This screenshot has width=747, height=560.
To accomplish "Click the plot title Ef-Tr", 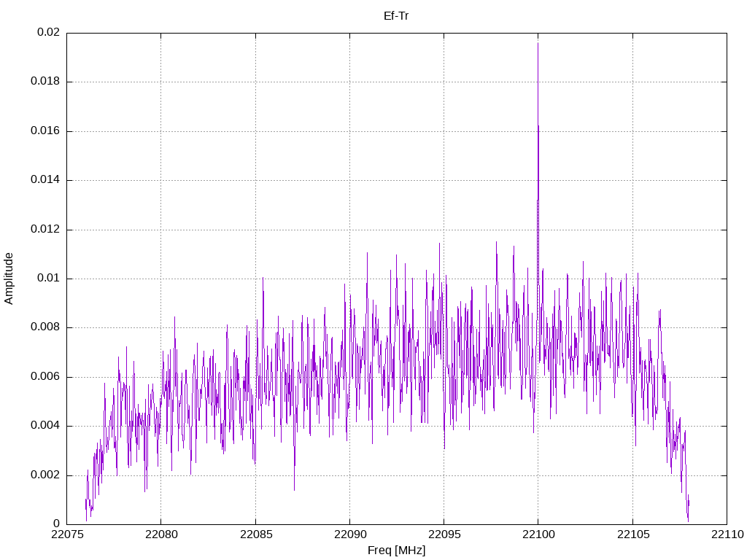I will [396, 15].
